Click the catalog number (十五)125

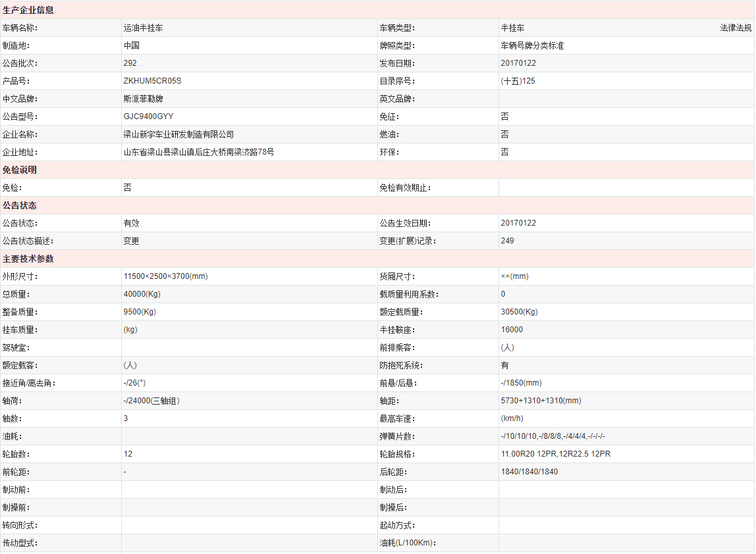point(518,82)
